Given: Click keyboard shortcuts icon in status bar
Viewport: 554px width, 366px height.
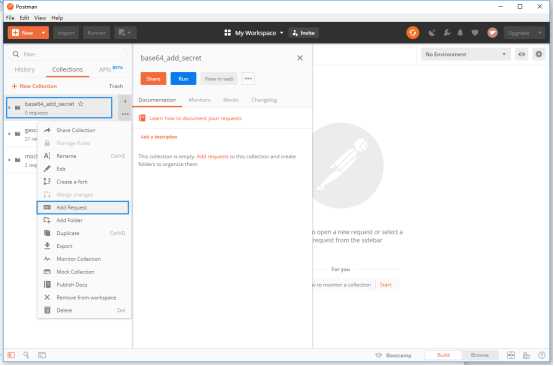Looking at the screenshot, I should click(x=526, y=355).
